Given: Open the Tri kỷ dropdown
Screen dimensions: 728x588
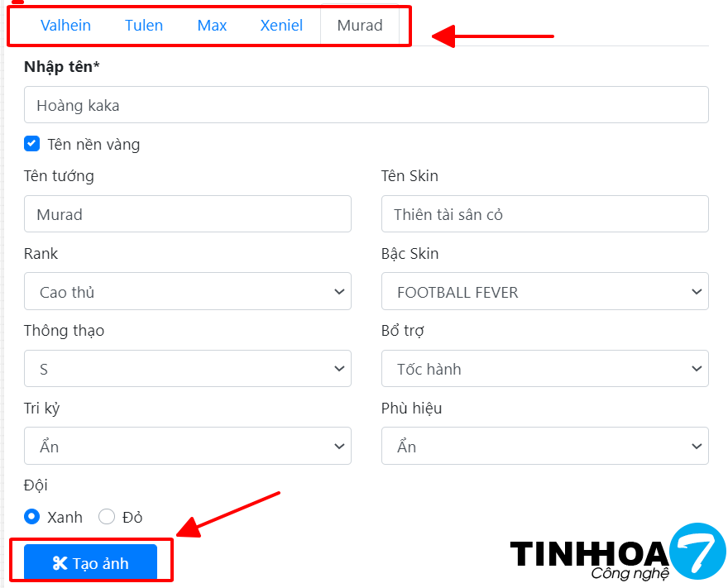Looking at the screenshot, I should (188, 447).
